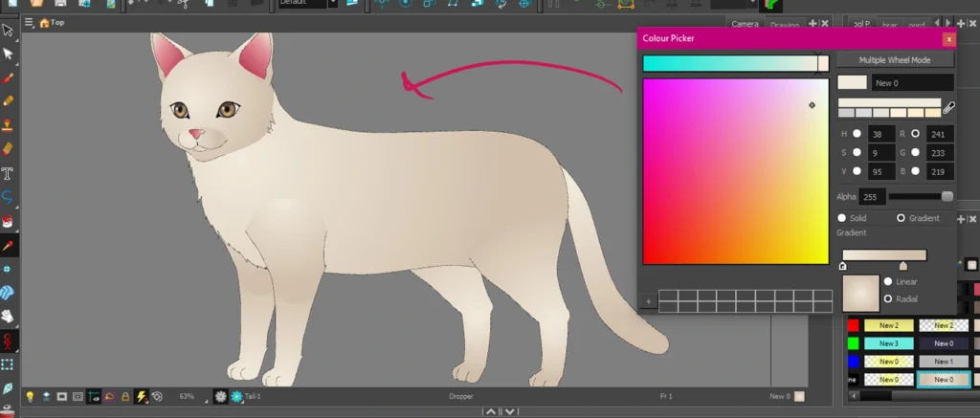Select the Pencil tool

click(x=8, y=100)
